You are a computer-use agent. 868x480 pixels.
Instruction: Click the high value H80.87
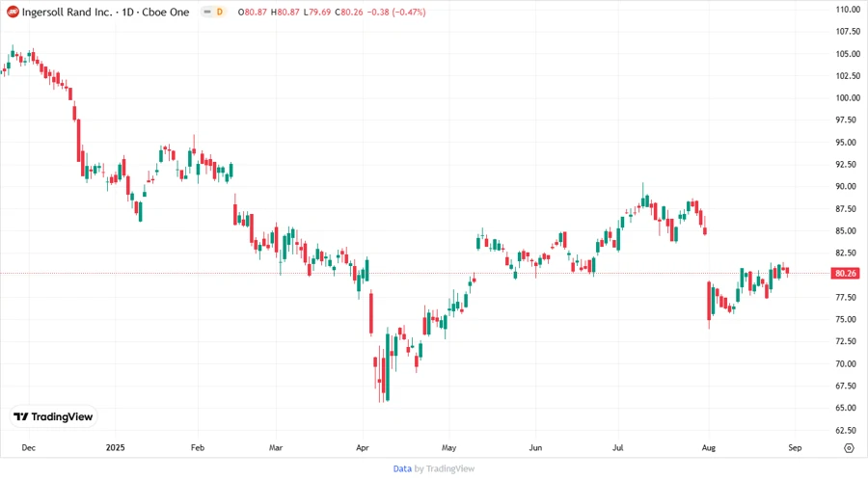pos(285,12)
